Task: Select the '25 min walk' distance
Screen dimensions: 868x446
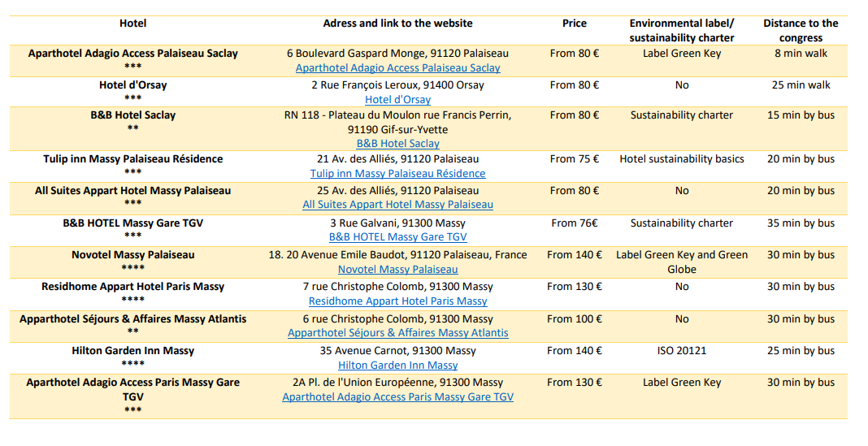Action: (801, 85)
